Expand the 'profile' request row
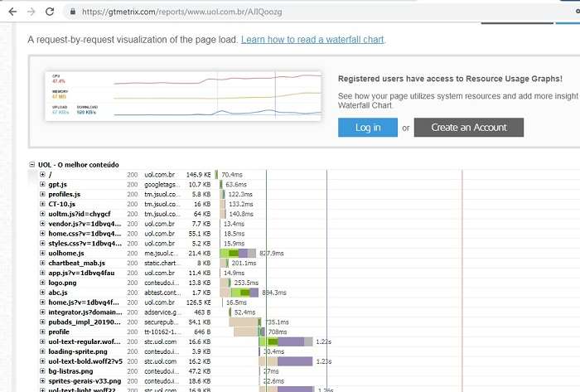Viewport: 580px width, 392px height. point(42,332)
